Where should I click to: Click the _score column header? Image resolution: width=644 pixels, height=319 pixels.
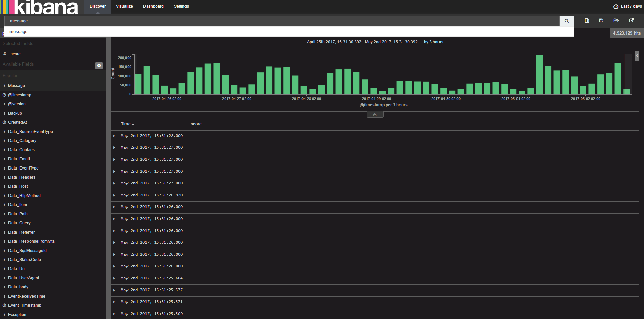coord(195,124)
